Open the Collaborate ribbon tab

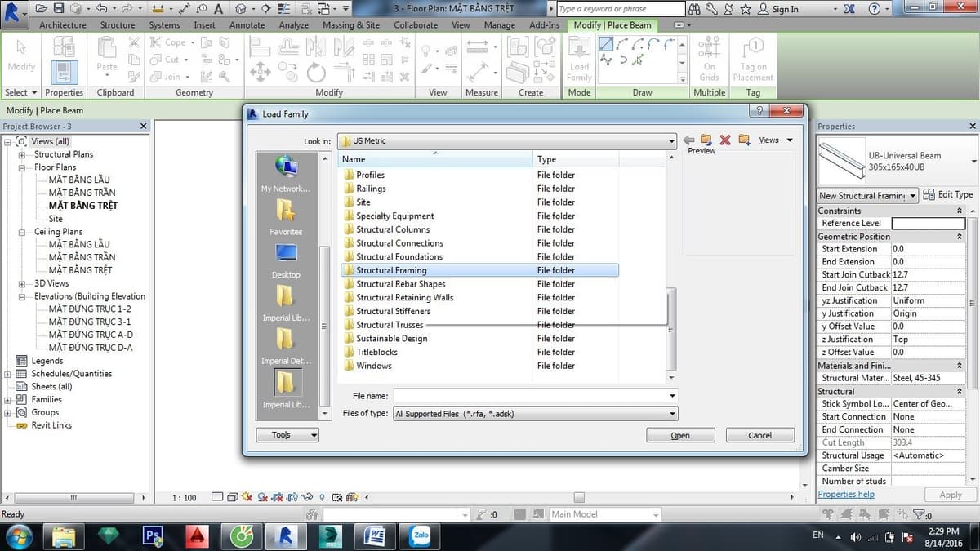point(416,25)
